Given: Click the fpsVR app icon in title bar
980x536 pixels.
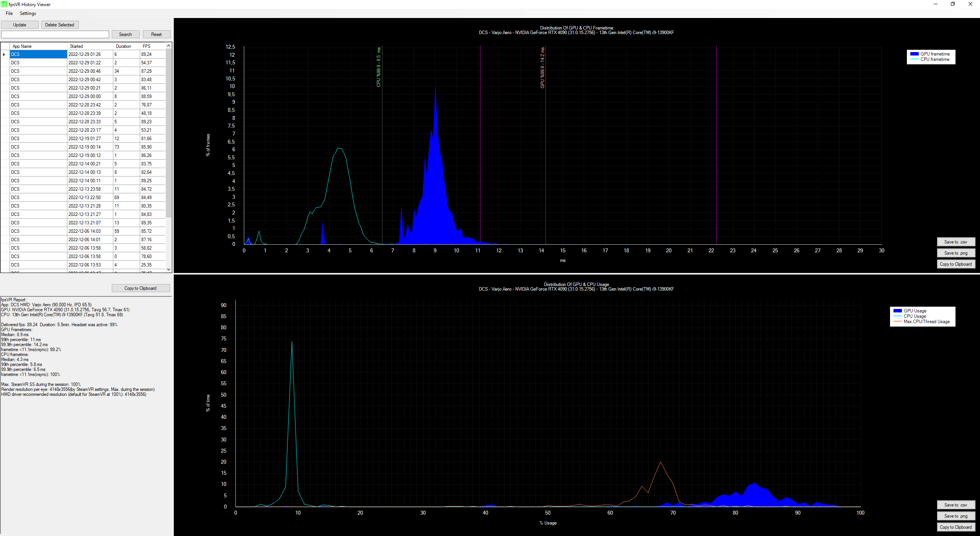Looking at the screenshot, I should [x=4, y=4].
